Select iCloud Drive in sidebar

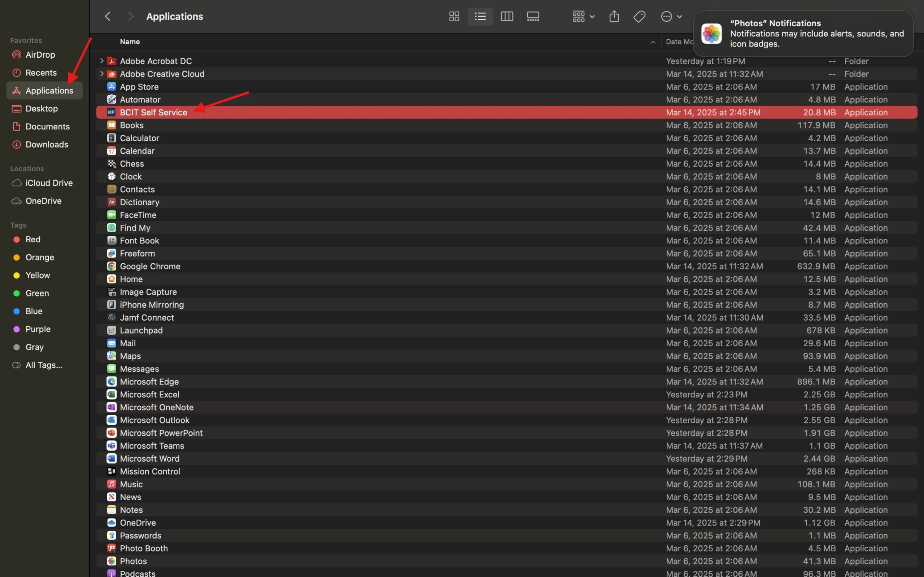[48, 183]
